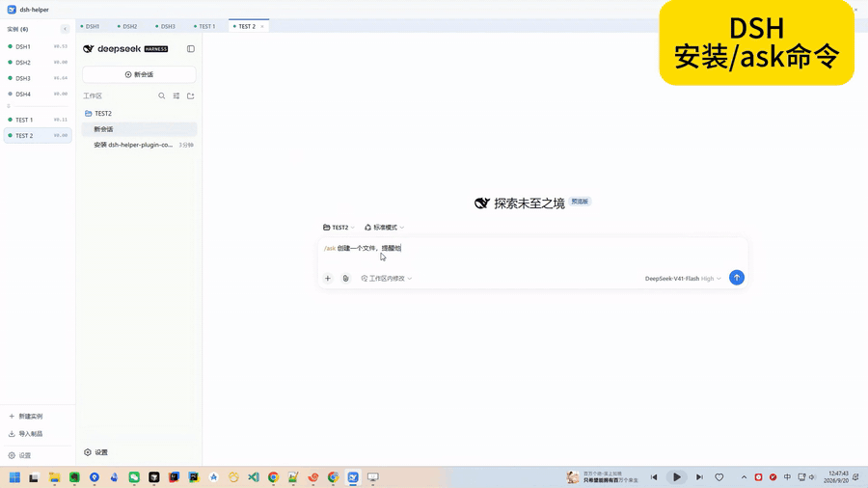Select the DSH2 instance in sidebar

(x=38, y=63)
